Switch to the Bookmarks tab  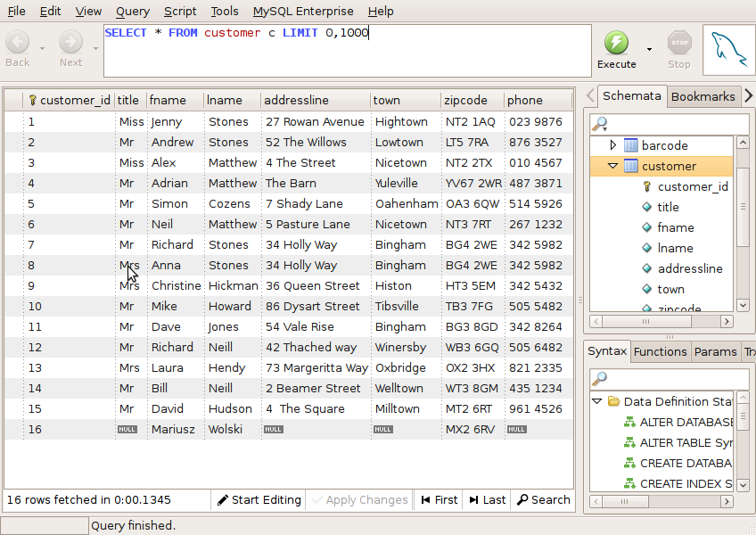(x=703, y=96)
